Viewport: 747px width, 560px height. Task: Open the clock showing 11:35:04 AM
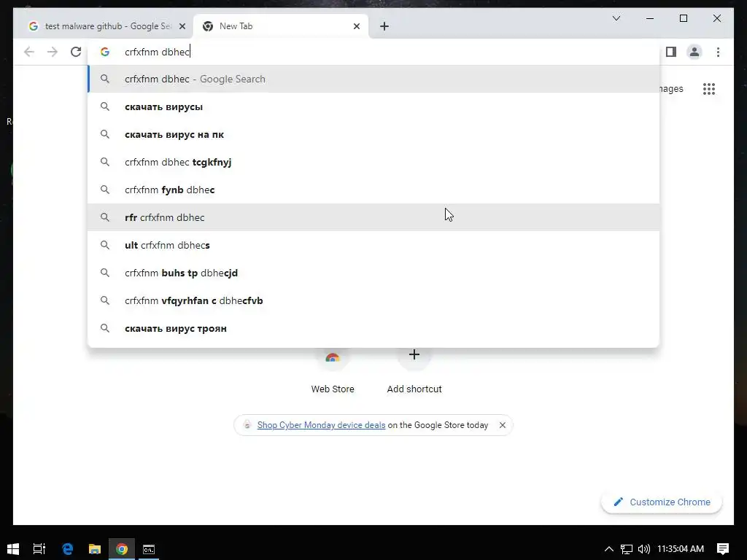[x=681, y=549]
